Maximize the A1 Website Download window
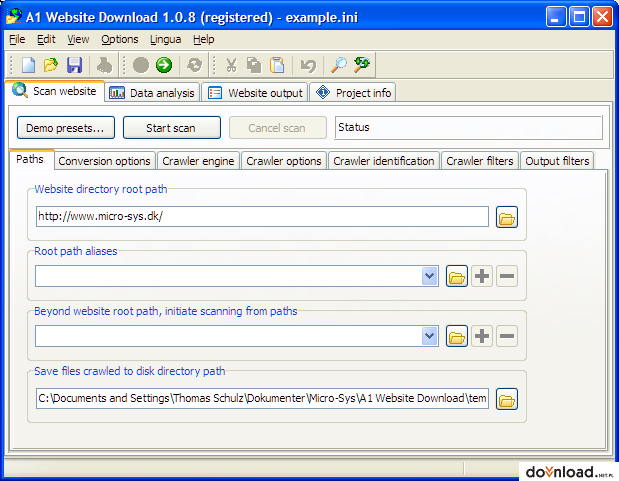 click(579, 17)
